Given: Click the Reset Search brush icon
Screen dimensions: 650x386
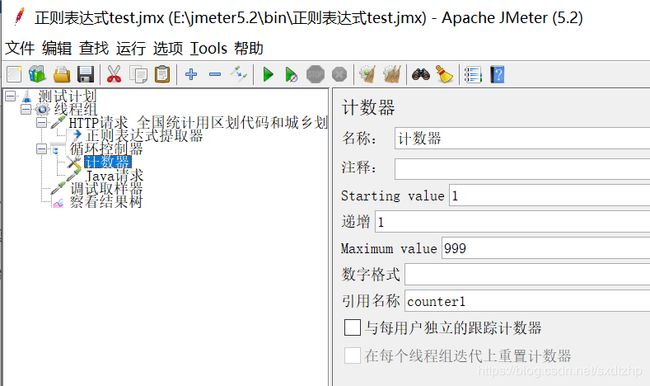Looking at the screenshot, I should coord(444,75).
